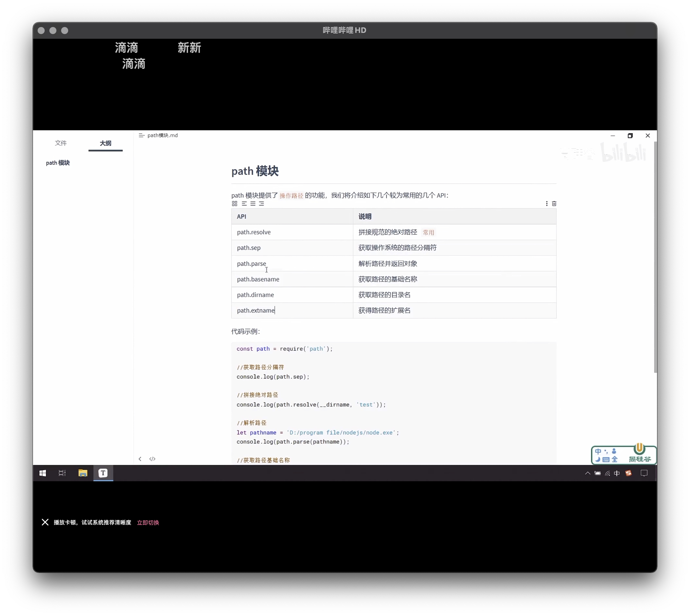Open File Explorer from taskbar

(x=83, y=473)
